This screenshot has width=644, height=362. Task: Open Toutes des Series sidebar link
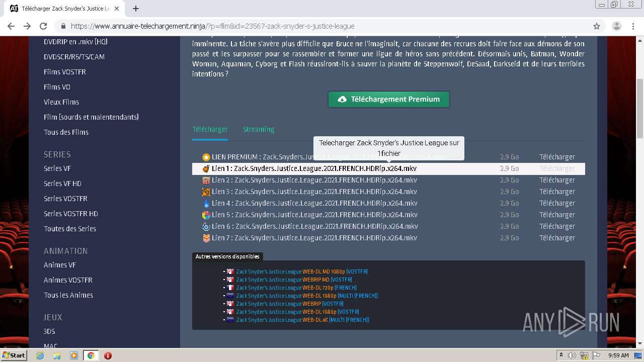[x=70, y=229]
